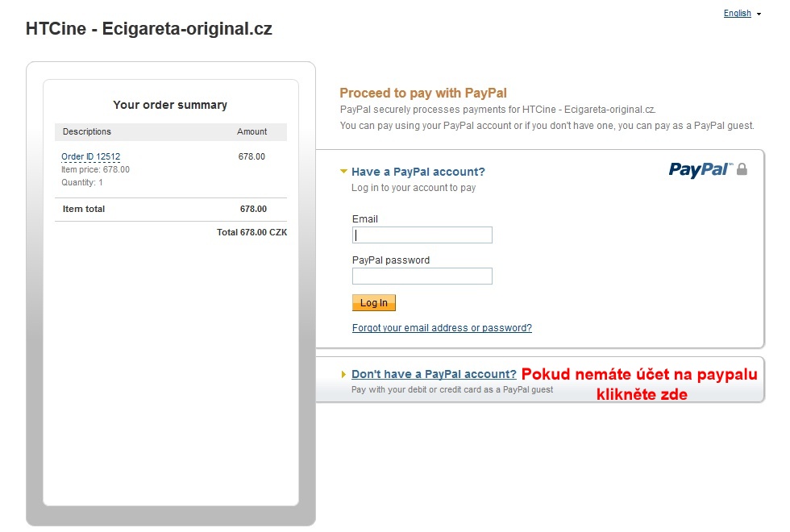790x532 pixels.
Task: Click the red 'Pokud nemáte účet na paypalu' text
Action: [x=639, y=374]
